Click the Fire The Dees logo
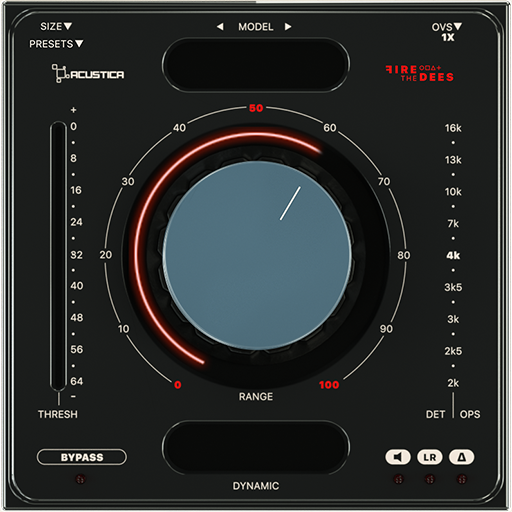This screenshot has height=512, width=512. 420,73
